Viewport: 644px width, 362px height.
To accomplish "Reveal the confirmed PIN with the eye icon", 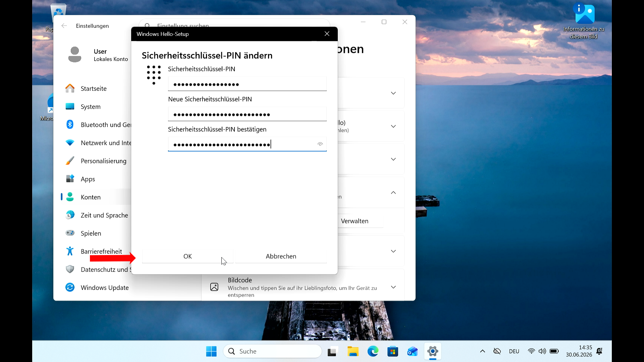I will pyautogui.click(x=320, y=144).
